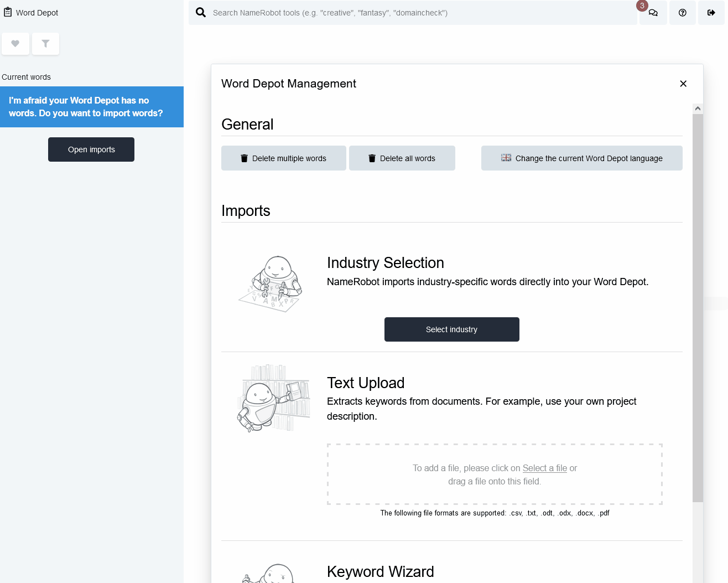
Task: Change the current Word Depot language
Action: (581, 158)
